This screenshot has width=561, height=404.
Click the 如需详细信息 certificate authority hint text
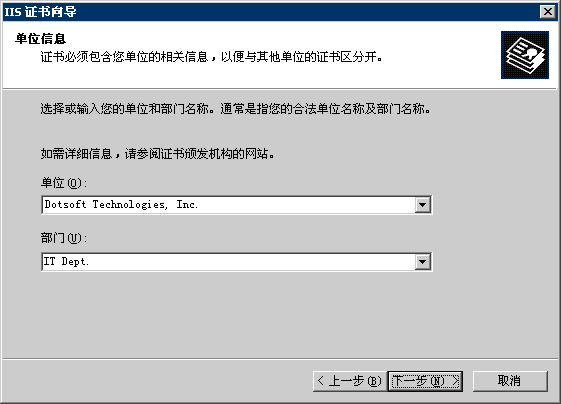tap(157, 154)
